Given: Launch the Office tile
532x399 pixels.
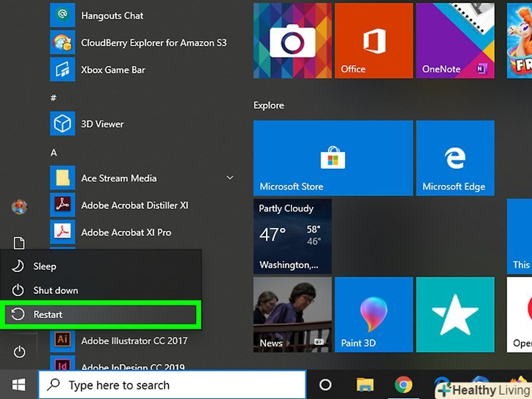Looking at the screenshot, I should (x=373, y=40).
